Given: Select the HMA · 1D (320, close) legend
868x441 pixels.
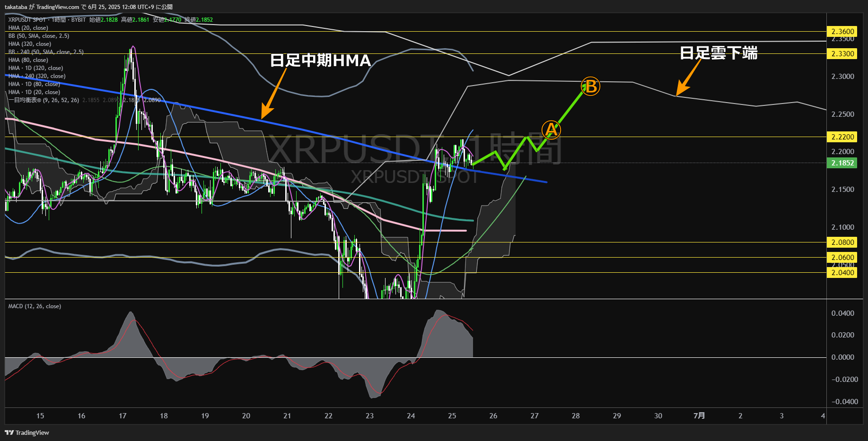Looking at the screenshot, I should tap(35, 68).
